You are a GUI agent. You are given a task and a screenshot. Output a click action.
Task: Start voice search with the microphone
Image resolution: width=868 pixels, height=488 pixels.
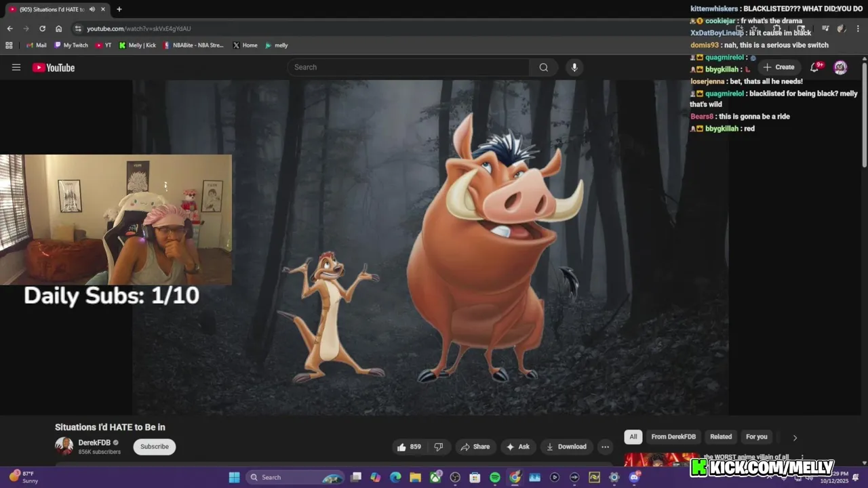coord(574,67)
